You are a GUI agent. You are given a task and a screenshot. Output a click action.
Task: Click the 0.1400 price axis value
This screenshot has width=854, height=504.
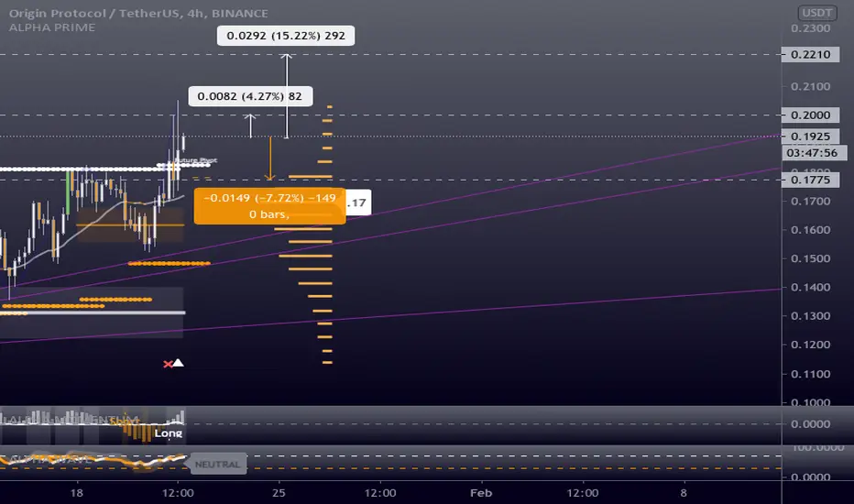810,287
